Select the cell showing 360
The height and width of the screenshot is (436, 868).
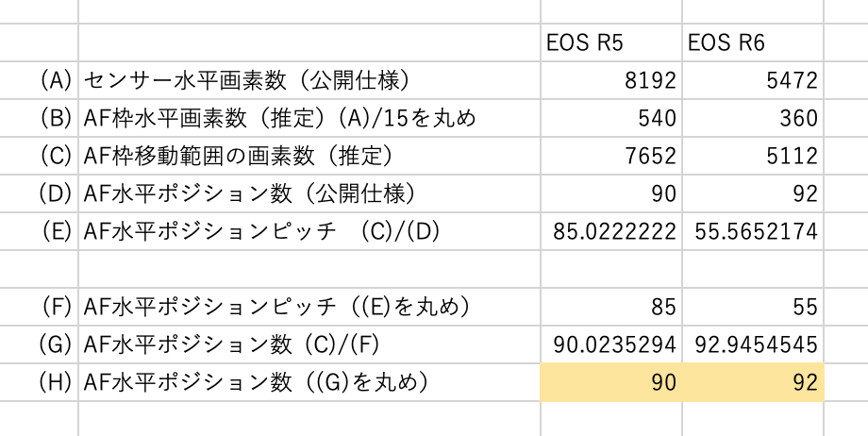(x=752, y=119)
